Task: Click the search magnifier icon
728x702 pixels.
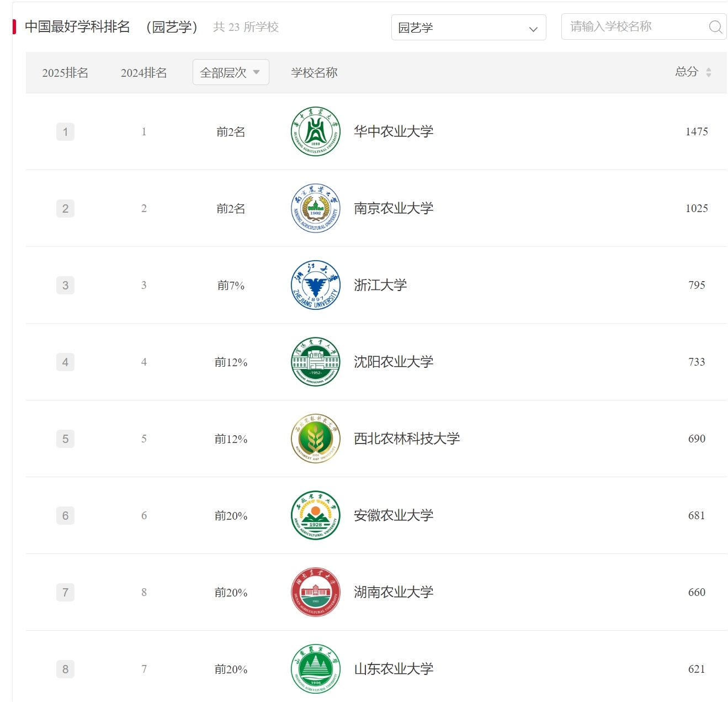Action: 715,27
